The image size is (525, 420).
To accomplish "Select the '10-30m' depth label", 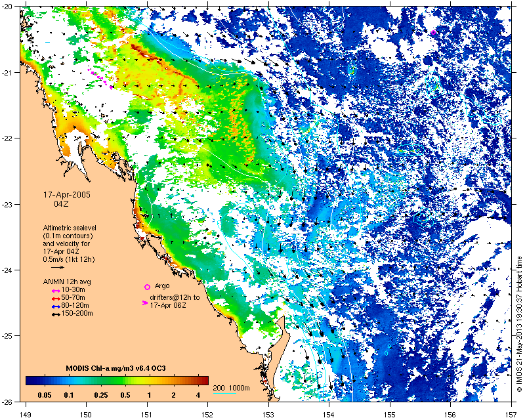I will click(73, 289).
